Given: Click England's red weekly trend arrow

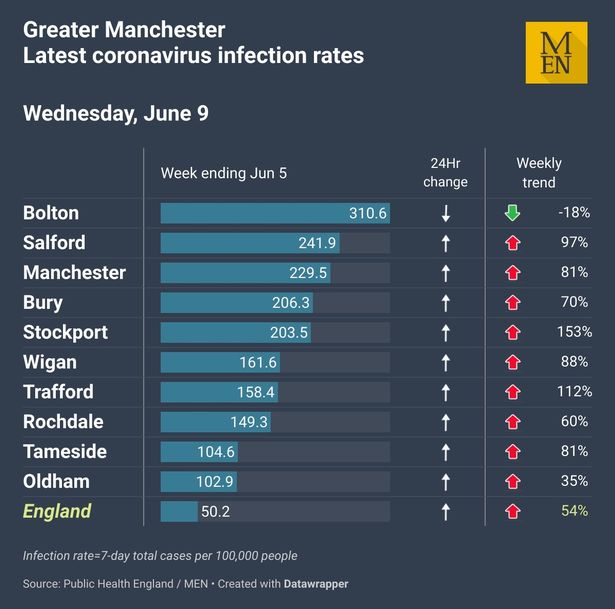Looking at the screenshot, I should tap(513, 511).
